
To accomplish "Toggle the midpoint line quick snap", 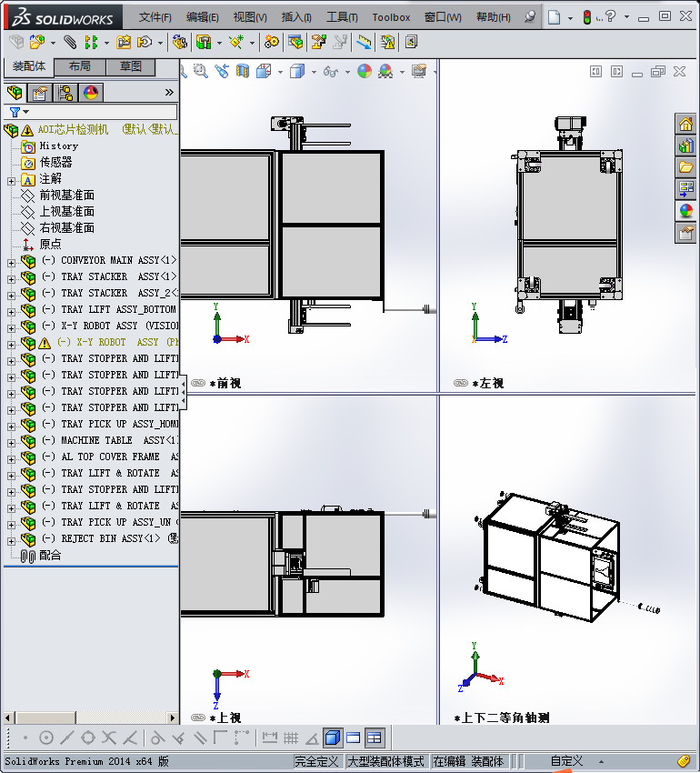I will click(67, 738).
